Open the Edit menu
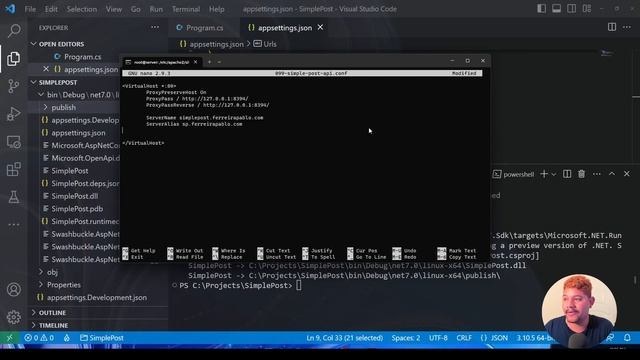The image size is (640, 360). coord(51,9)
